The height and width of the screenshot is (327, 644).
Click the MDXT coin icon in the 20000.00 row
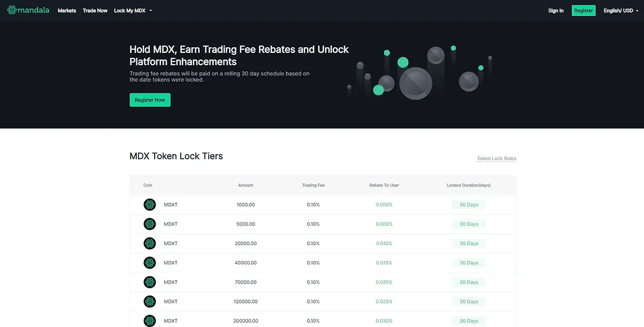coord(150,243)
